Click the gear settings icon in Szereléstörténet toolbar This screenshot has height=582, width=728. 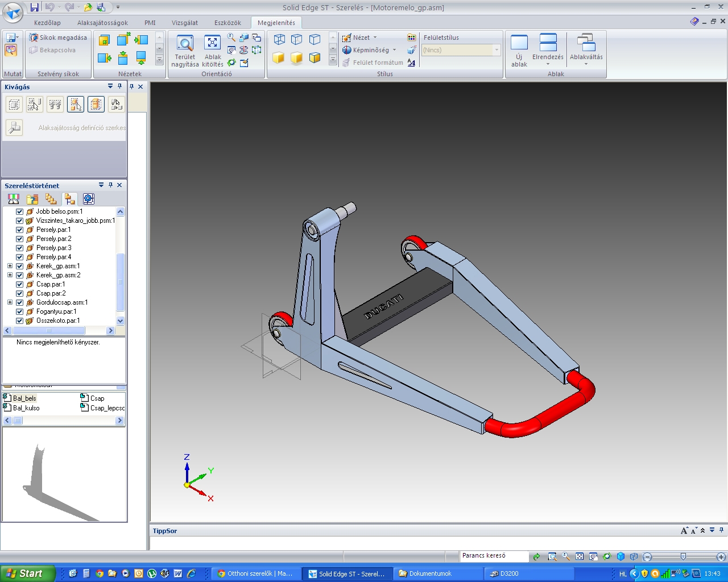88,199
